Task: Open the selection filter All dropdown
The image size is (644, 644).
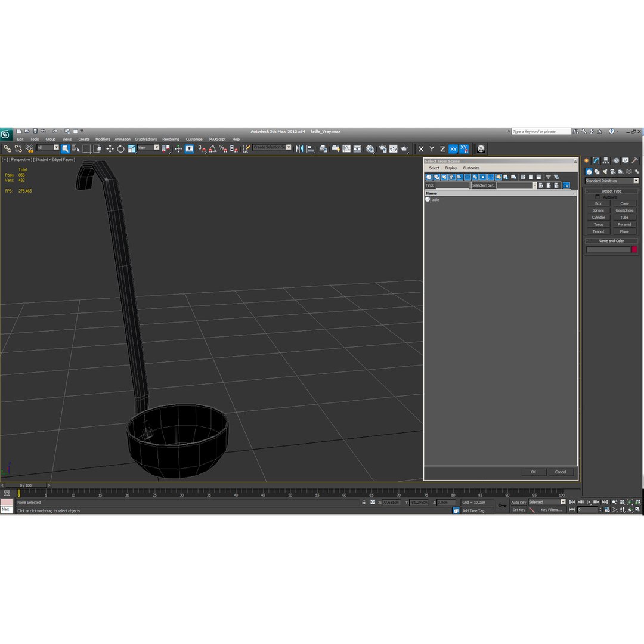Action: pyautogui.click(x=48, y=147)
